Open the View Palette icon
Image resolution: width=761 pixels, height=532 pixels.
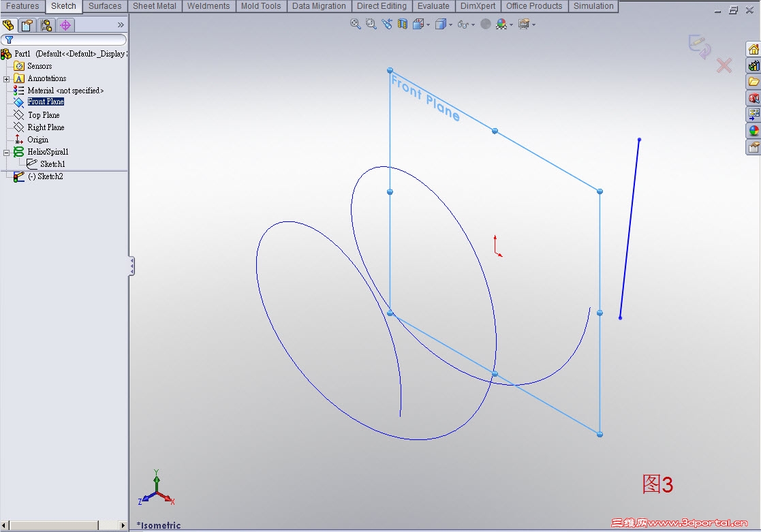pos(754,114)
